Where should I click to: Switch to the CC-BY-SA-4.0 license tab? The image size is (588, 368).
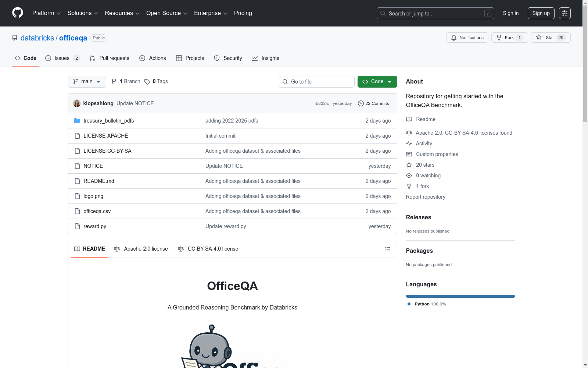(208, 249)
